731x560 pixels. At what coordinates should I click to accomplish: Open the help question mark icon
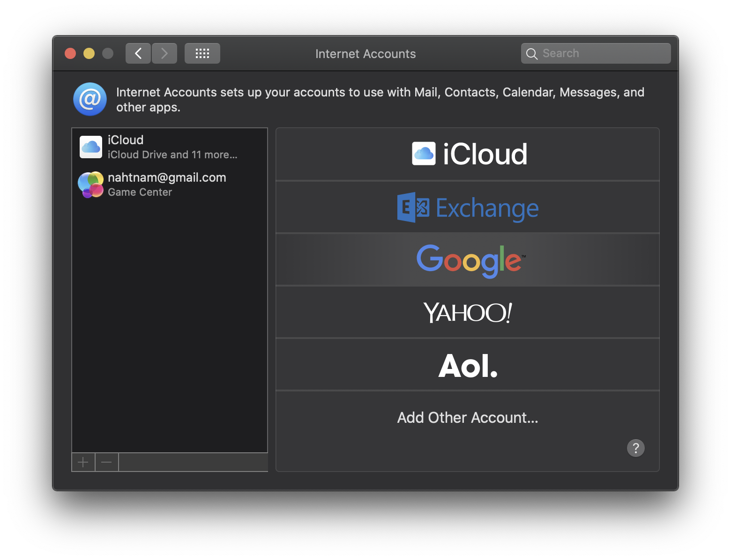click(x=635, y=448)
